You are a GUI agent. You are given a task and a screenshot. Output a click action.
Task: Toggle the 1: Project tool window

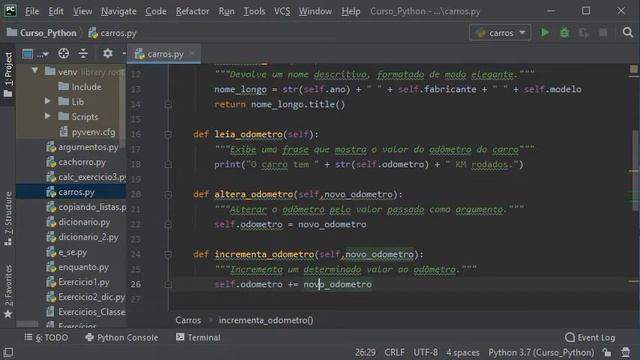[x=8, y=75]
